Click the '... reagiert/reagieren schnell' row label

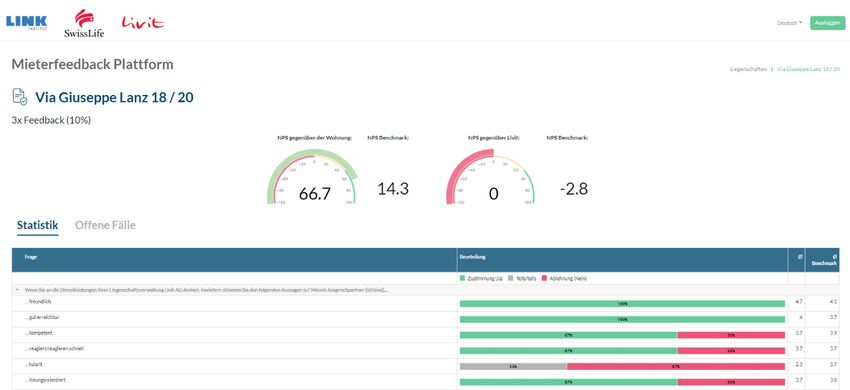[54, 348]
